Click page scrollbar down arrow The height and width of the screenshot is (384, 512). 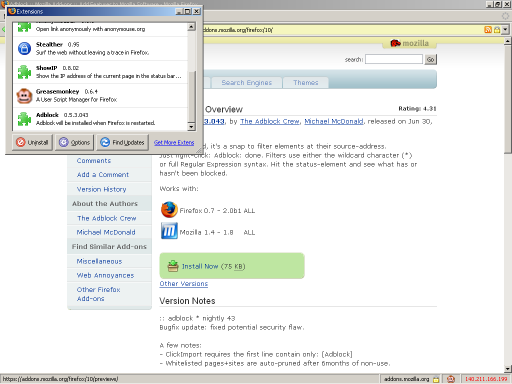(508, 369)
